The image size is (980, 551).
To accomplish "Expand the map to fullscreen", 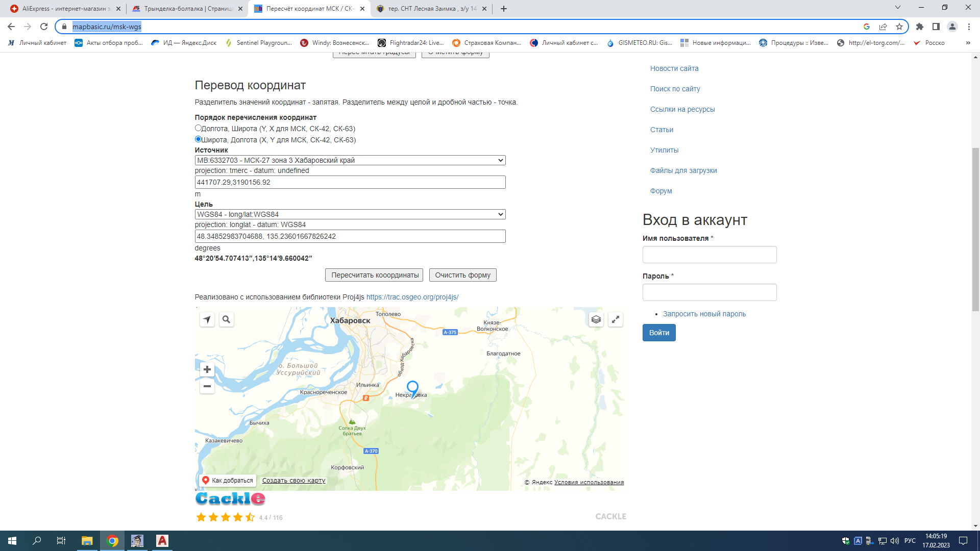I will tap(616, 319).
